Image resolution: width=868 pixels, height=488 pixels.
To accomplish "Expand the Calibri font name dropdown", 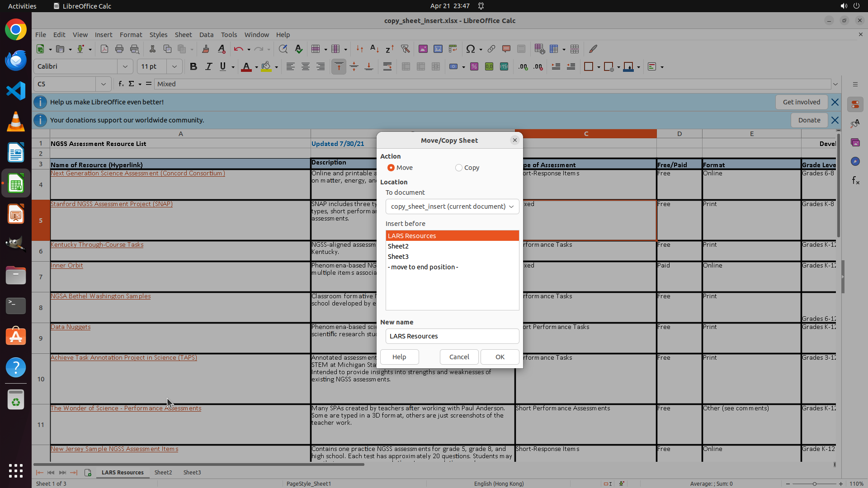I will 125,67.
